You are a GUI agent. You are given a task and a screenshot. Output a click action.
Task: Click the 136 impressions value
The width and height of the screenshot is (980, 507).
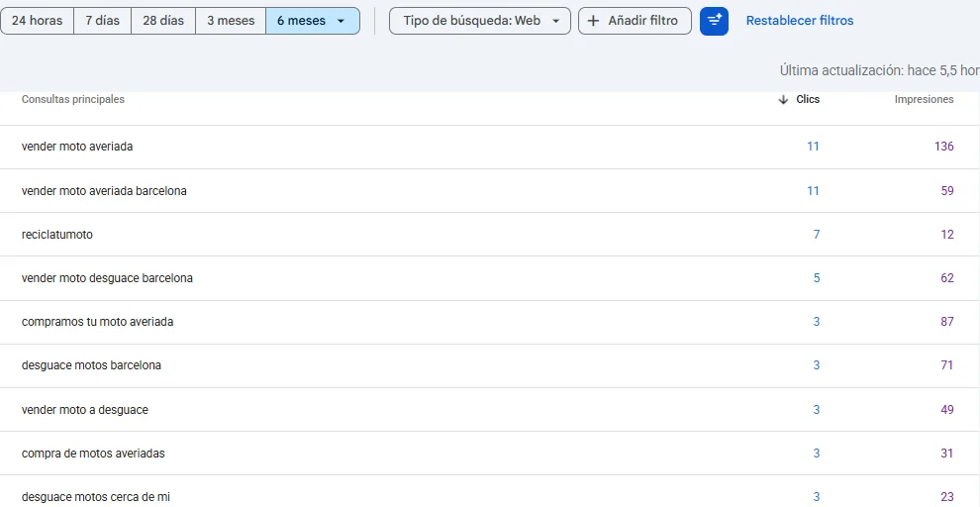click(x=944, y=147)
